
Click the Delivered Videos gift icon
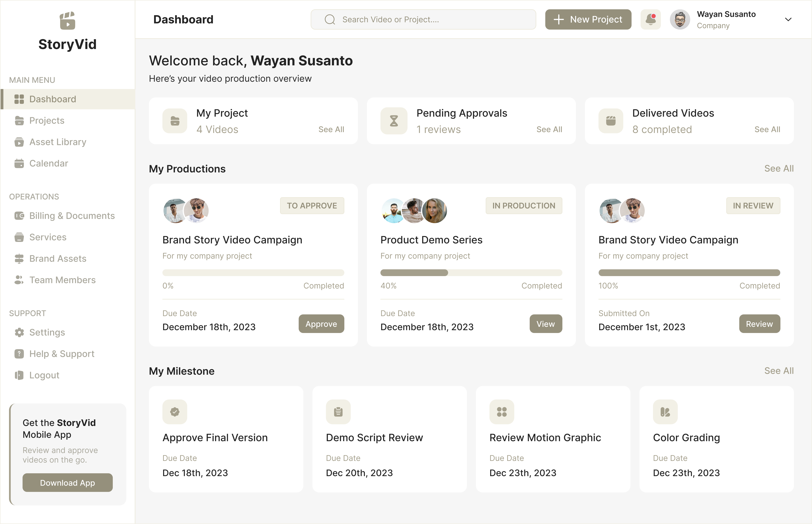(611, 120)
